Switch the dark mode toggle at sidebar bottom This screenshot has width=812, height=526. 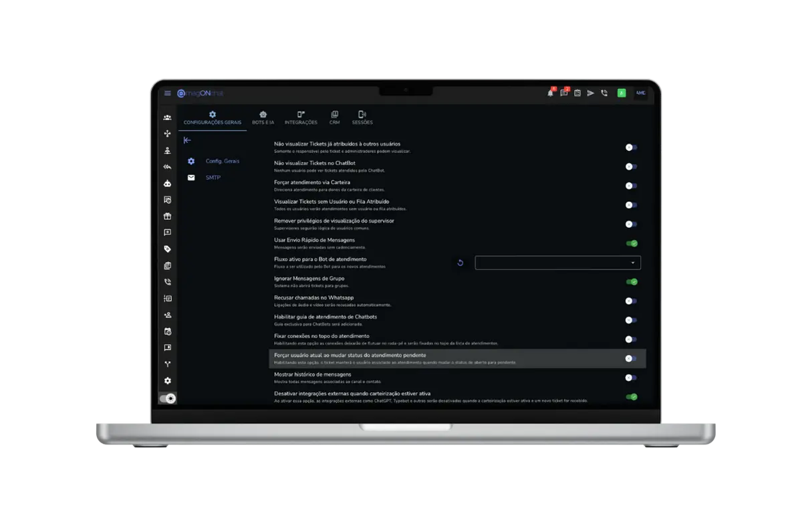tap(168, 398)
